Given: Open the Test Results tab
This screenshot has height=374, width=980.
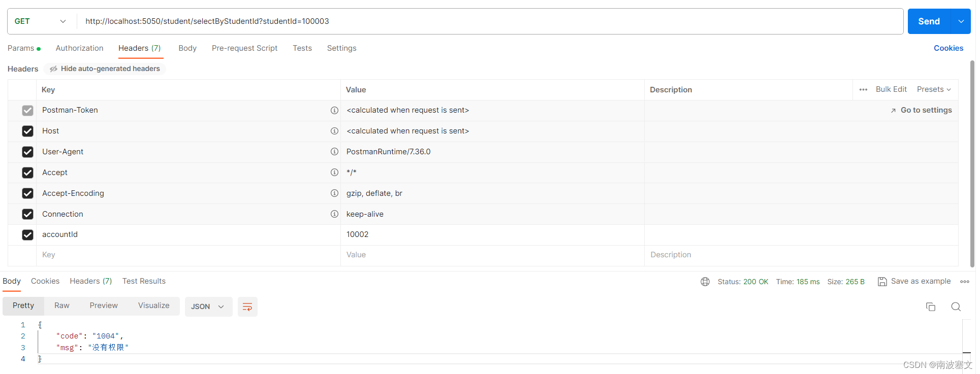Looking at the screenshot, I should pos(144,281).
